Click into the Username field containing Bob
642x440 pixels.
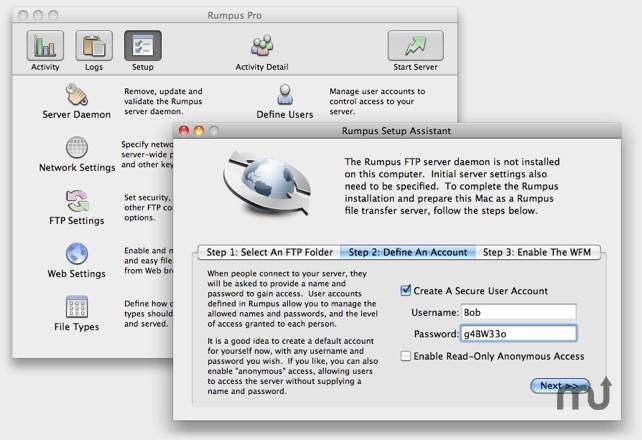(x=518, y=312)
